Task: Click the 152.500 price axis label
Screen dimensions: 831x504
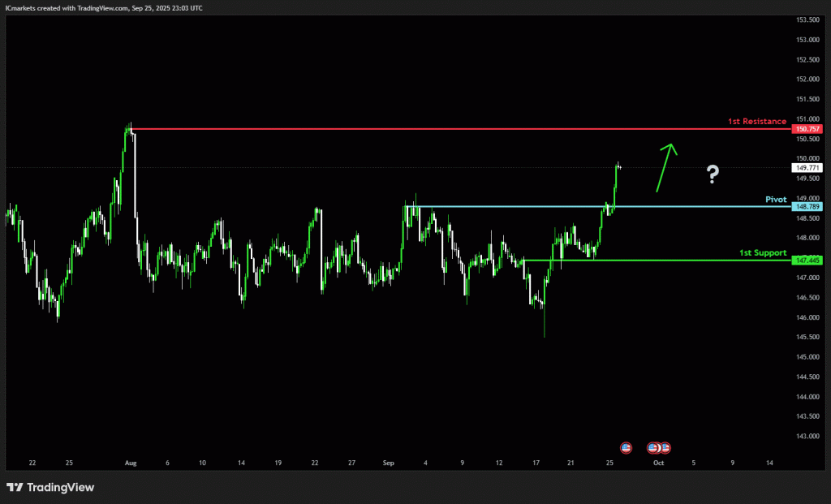Action: tap(807, 59)
